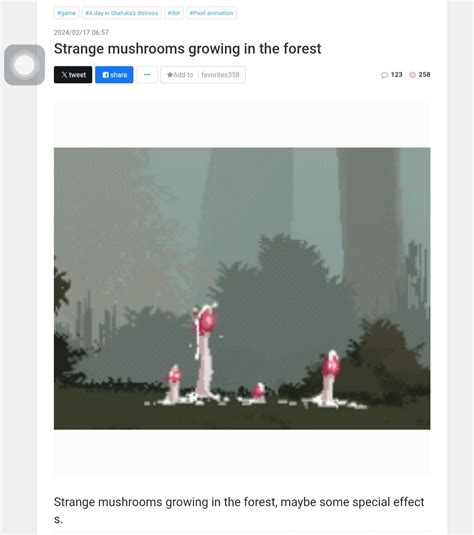The height and width of the screenshot is (535, 474).
Task: Click the 123 comments count
Action: pyautogui.click(x=397, y=74)
